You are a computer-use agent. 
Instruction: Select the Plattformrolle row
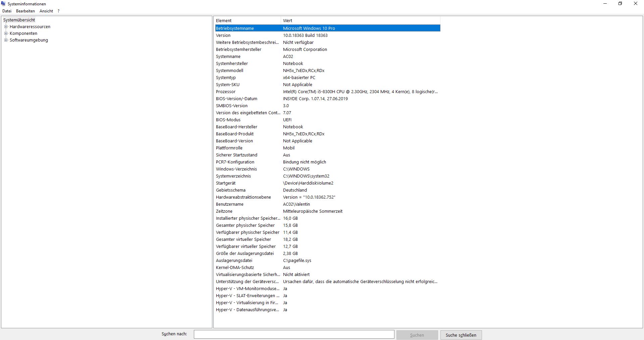328,148
